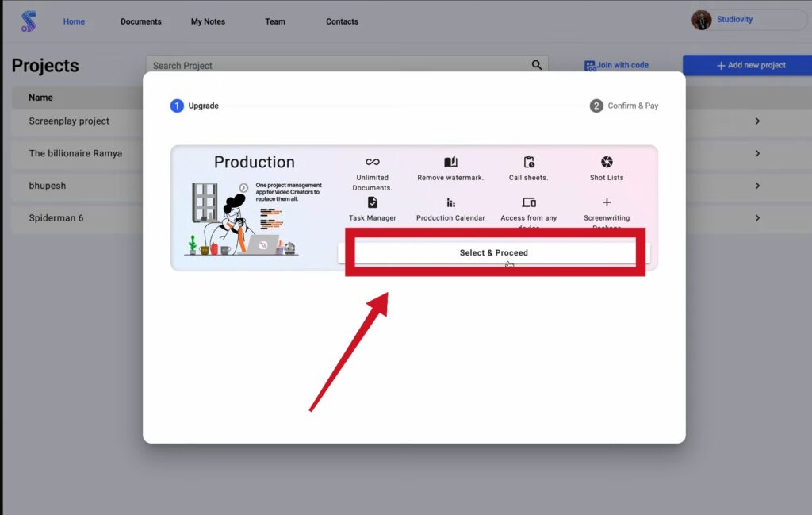Viewport: 812px width, 515px height.
Task: Go to the Documents tab
Action: point(141,21)
